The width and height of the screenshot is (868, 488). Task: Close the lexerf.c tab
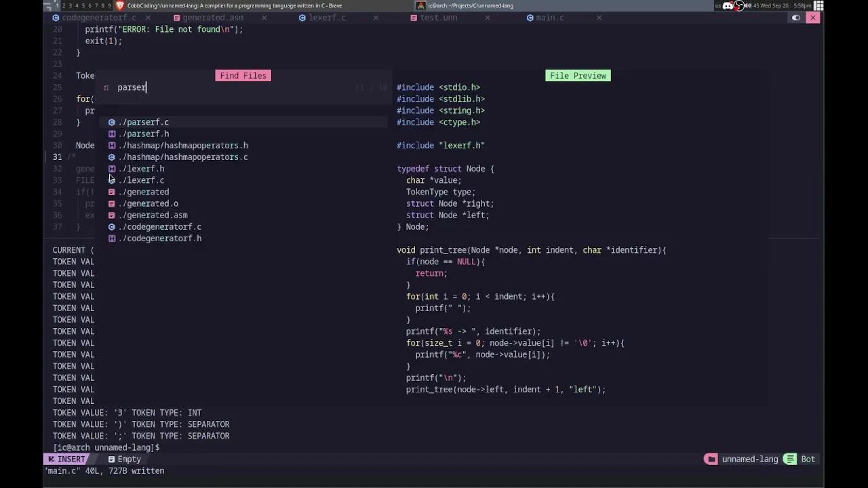pos(376,18)
